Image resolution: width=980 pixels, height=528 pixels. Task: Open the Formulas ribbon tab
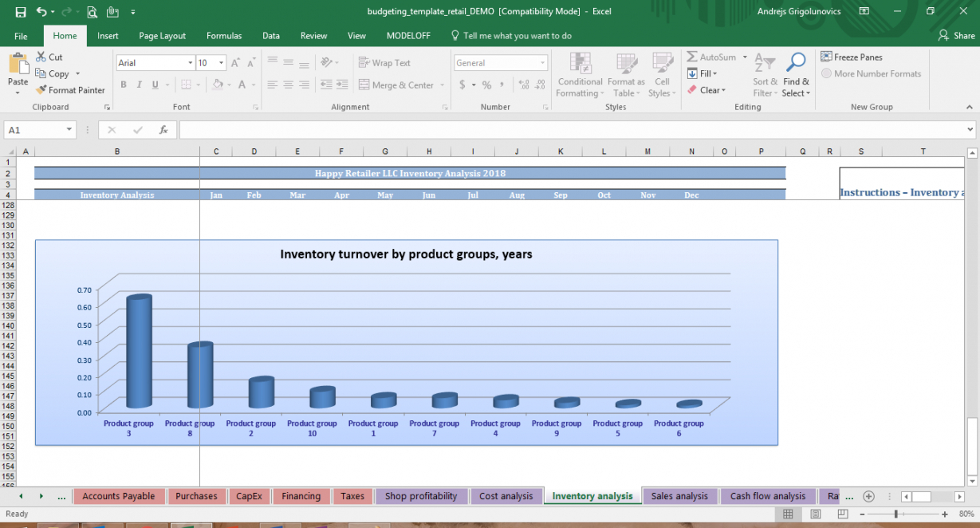click(x=223, y=36)
